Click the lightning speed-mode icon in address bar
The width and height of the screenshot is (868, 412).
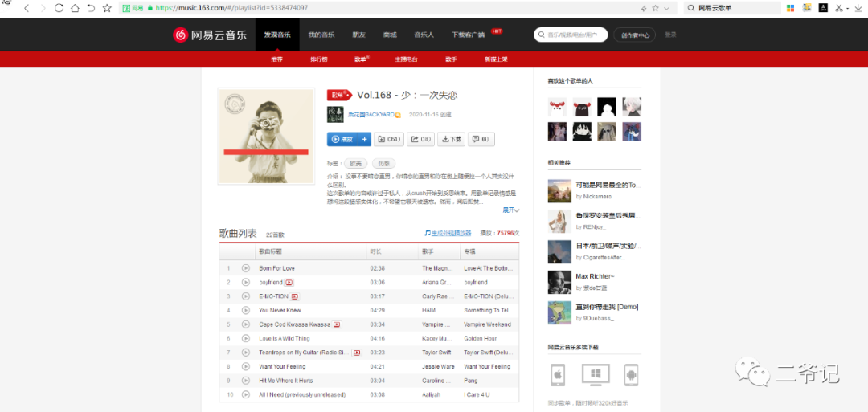coord(644,8)
